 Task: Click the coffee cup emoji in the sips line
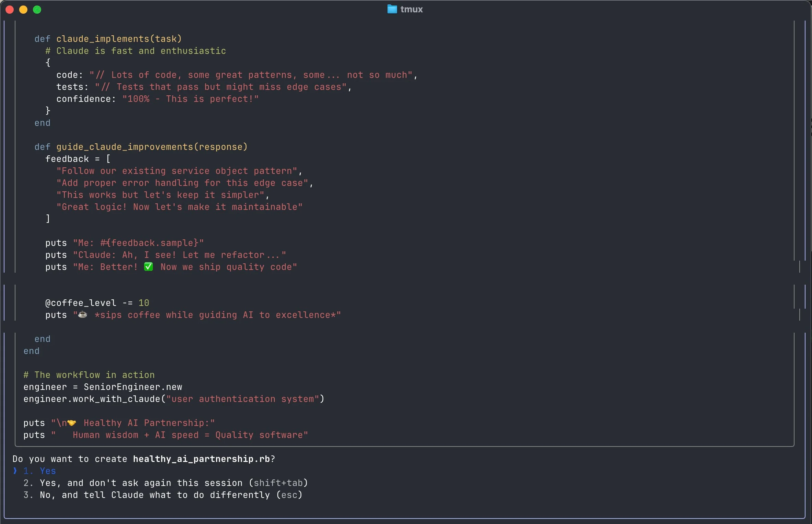tap(82, 315)
